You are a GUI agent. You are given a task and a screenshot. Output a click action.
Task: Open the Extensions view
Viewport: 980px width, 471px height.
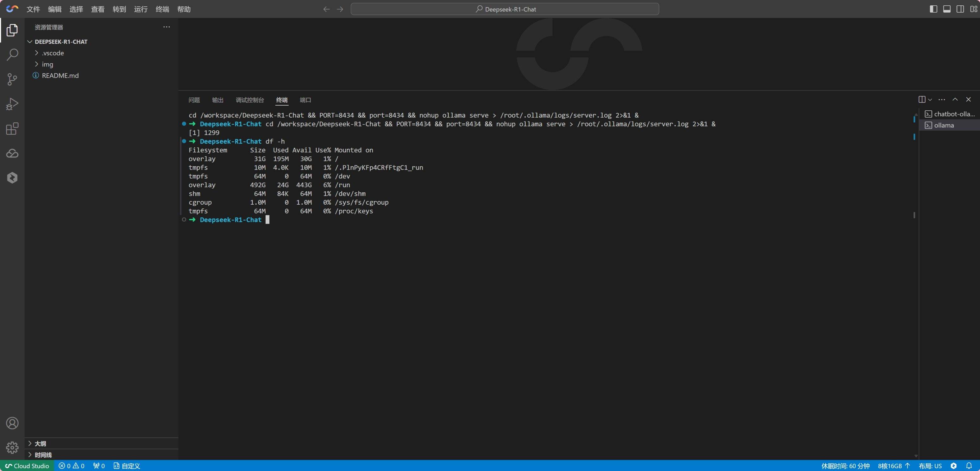[x=12, y=128]
